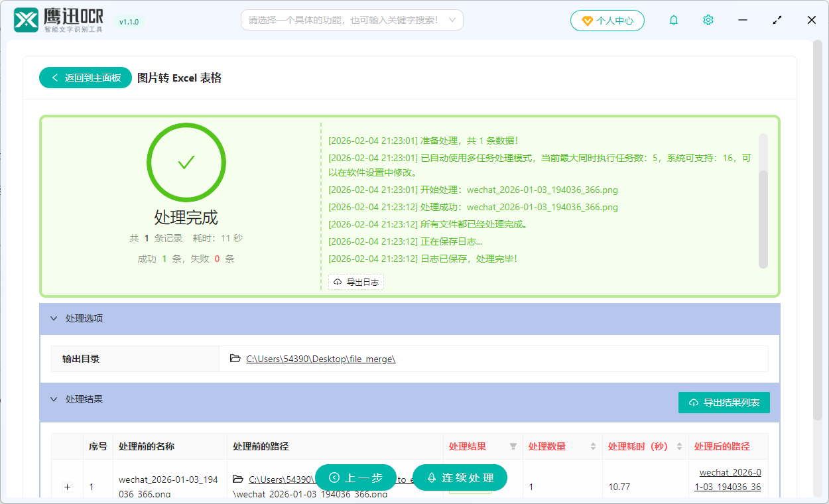Click the green checkmark circle above 处理完成

[186, 162]
